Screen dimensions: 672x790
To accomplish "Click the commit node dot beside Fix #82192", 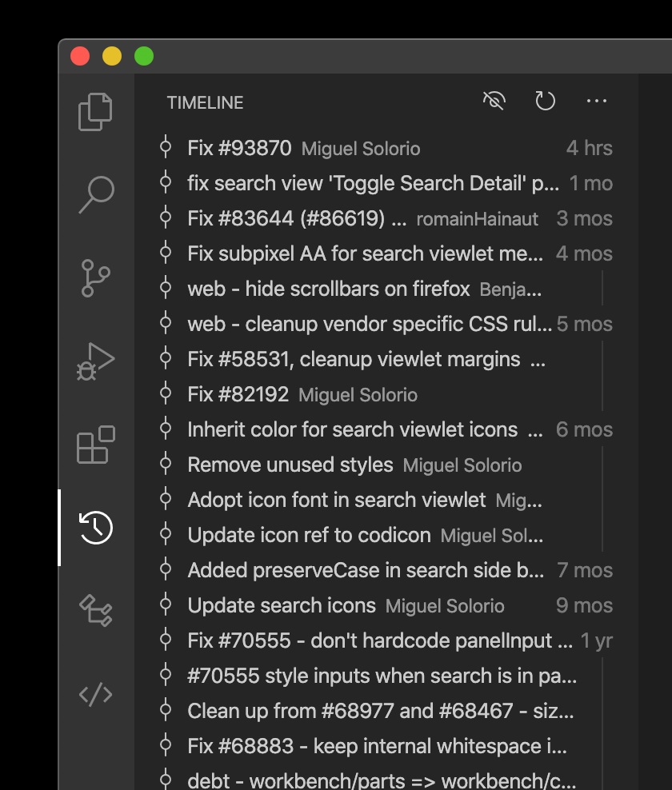I will point(166,394).
